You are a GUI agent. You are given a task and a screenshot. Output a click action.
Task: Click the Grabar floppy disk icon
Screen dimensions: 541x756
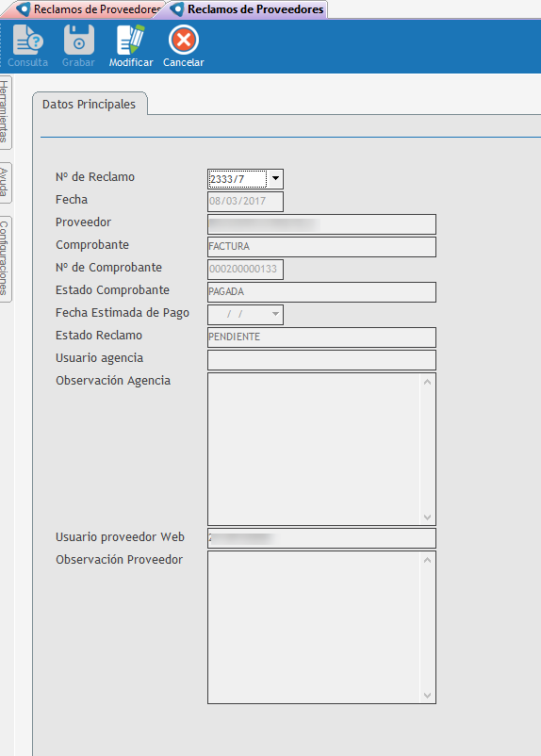point(78,40)
